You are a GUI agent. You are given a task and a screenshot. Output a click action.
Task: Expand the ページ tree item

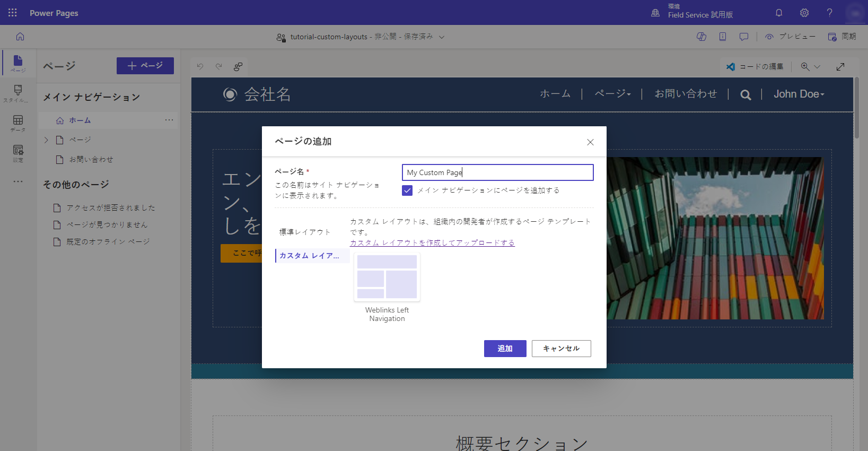click(x=46, y=140)
